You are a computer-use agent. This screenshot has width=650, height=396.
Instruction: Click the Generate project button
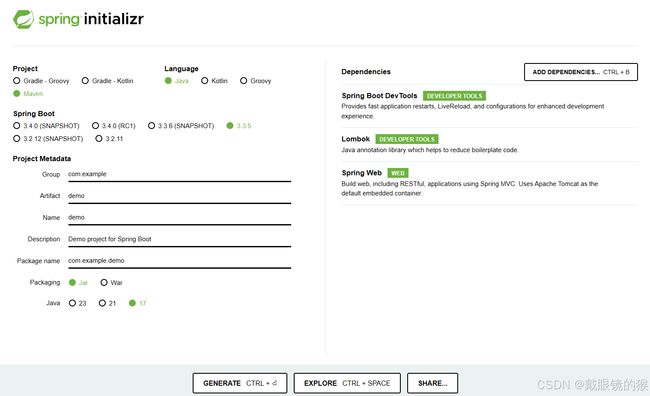[240, 383]
